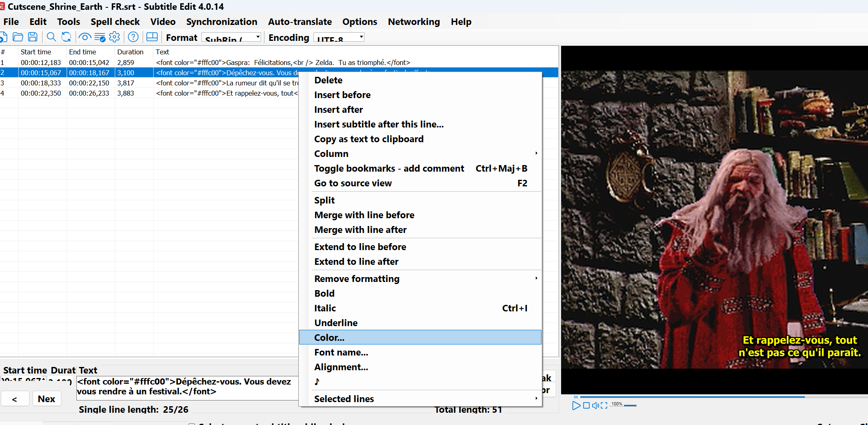Select subtitle row 4 starting 00:00:22,350
868x425 pixels.
149,93
